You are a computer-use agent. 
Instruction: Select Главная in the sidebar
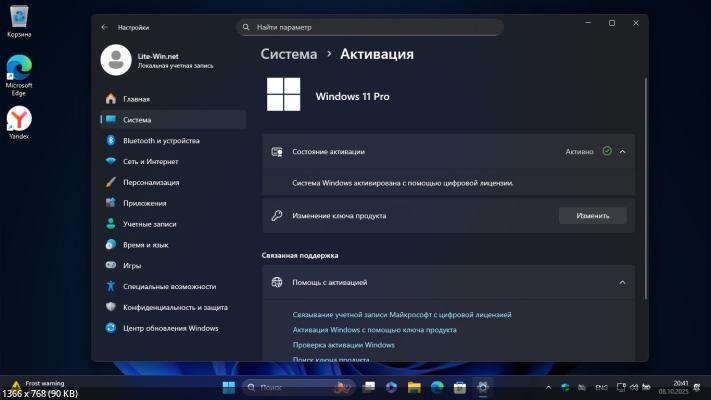(136, 99)
